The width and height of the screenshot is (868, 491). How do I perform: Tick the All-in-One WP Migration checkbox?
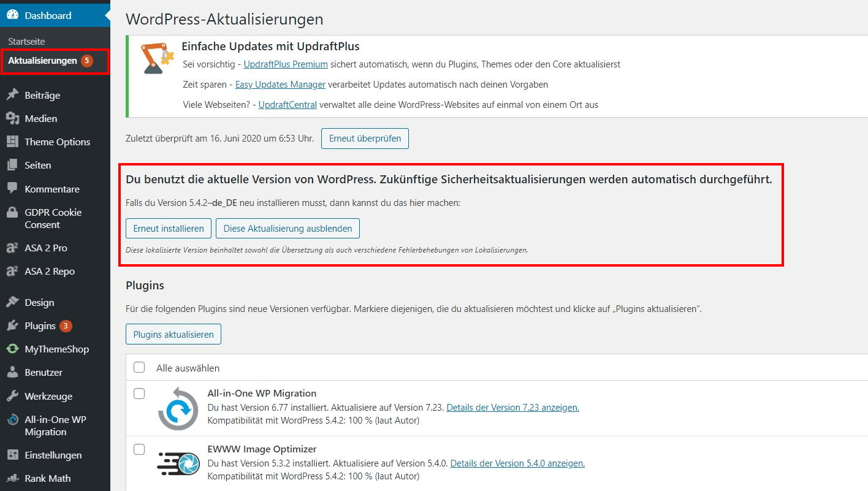point(139,394)
